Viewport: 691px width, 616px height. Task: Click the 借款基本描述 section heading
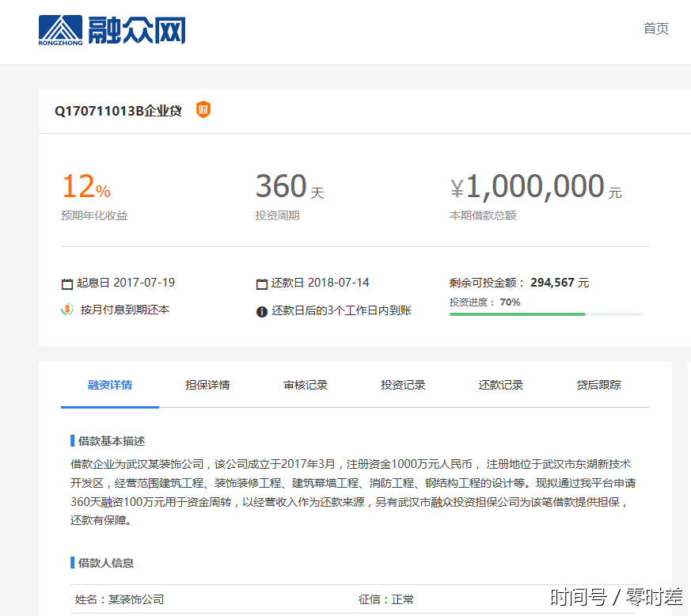(111, 440)
